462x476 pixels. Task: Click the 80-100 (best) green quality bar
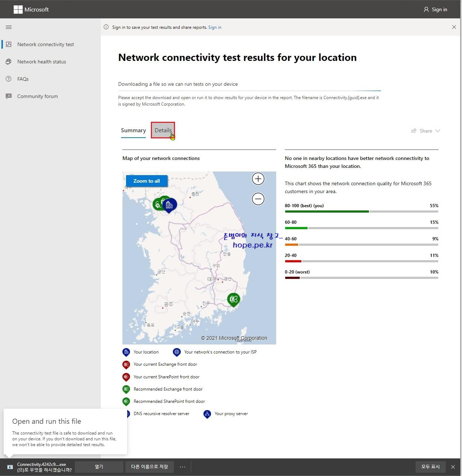pos(327,212)
